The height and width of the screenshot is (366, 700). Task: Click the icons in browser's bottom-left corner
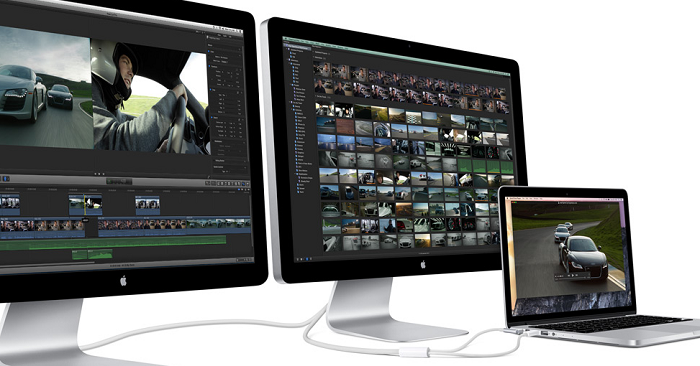click(x=303, y=258)
